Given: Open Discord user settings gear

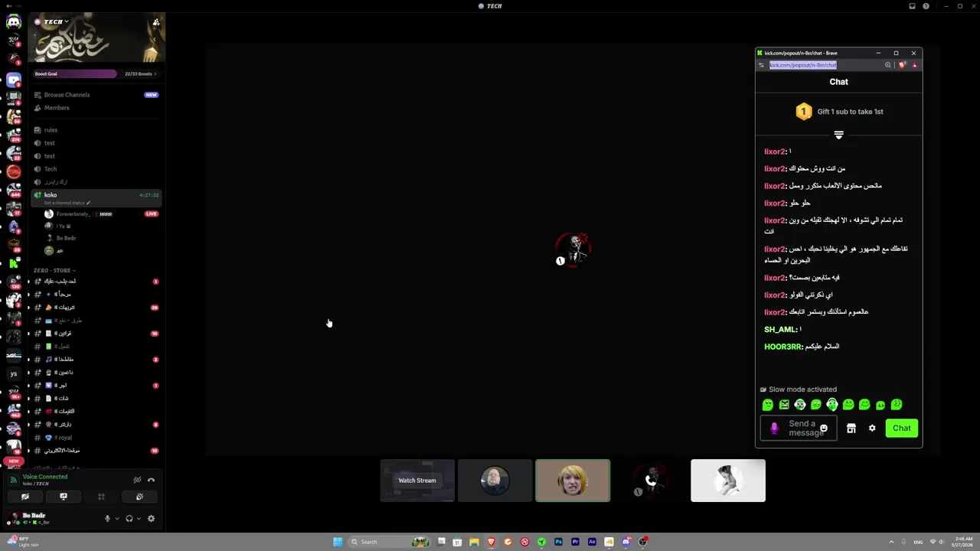Looking at the screenshot, I should (x=151, y=518).
